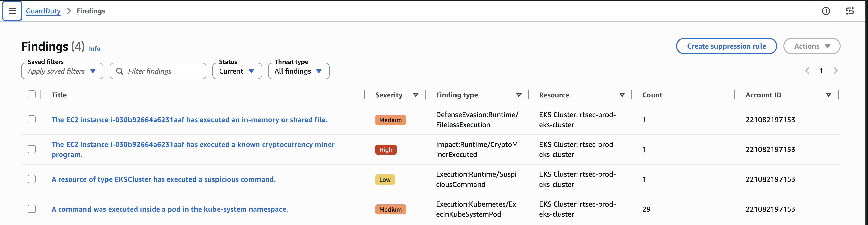This screenshot has width=868, height=225.
Task: Click Medium badge in FilelessExecution row
Action: click(x=390, y=120)
